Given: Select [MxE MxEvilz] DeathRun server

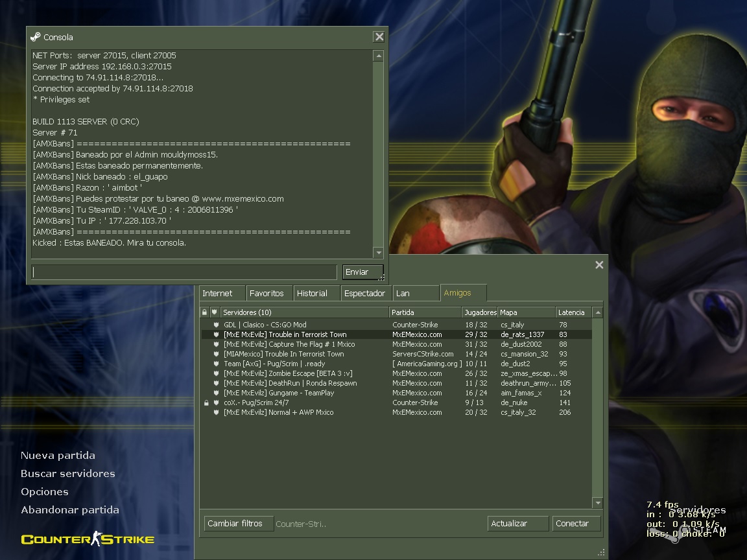Looking at the screenshot, I should 396,383.
